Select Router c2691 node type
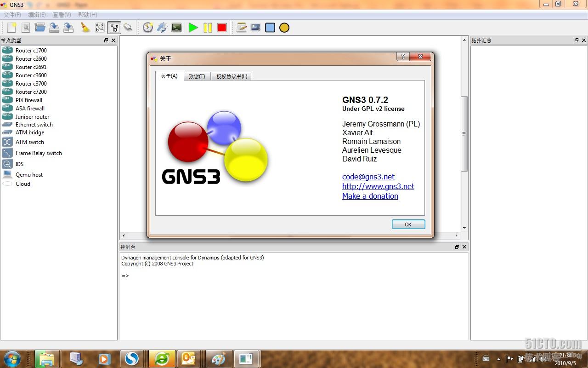The width and height of the screenshot is (588, 368). click(31, 67)
